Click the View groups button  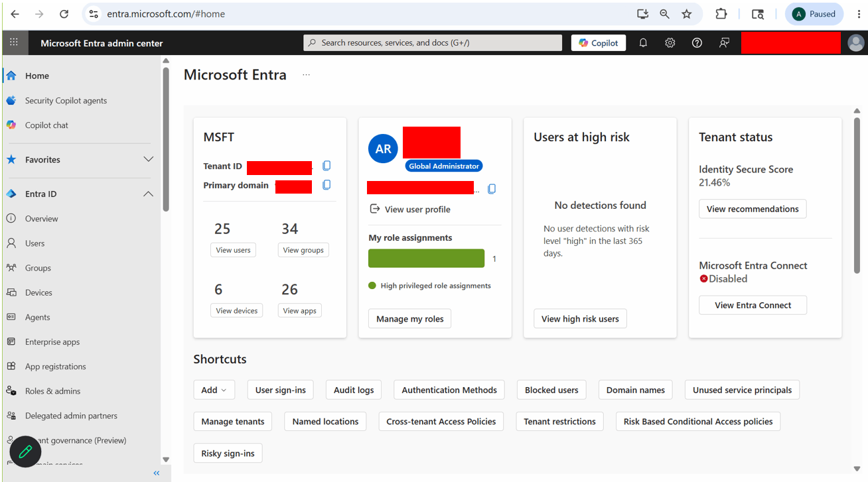pyautogui.click(x=303, y=250)
